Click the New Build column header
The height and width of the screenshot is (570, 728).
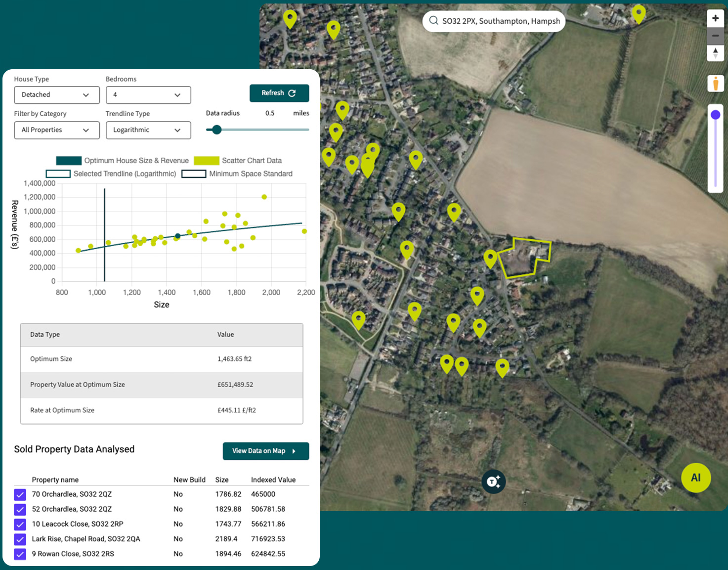click(189, 480)
